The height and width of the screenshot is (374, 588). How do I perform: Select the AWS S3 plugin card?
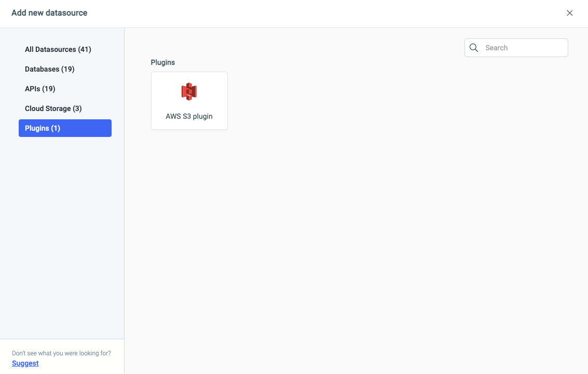189,101
